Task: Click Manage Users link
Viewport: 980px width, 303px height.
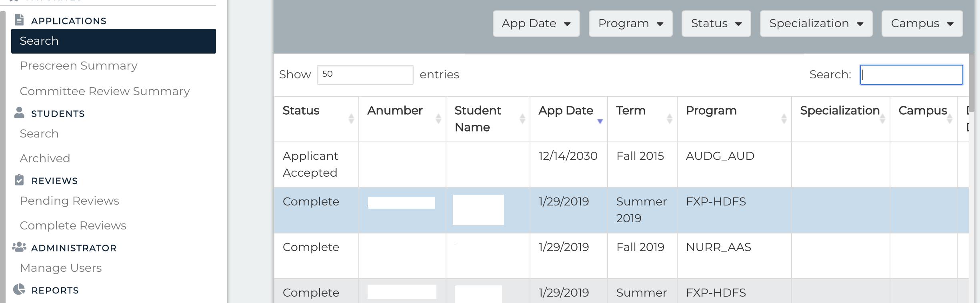Action: (x=61, y=268)
